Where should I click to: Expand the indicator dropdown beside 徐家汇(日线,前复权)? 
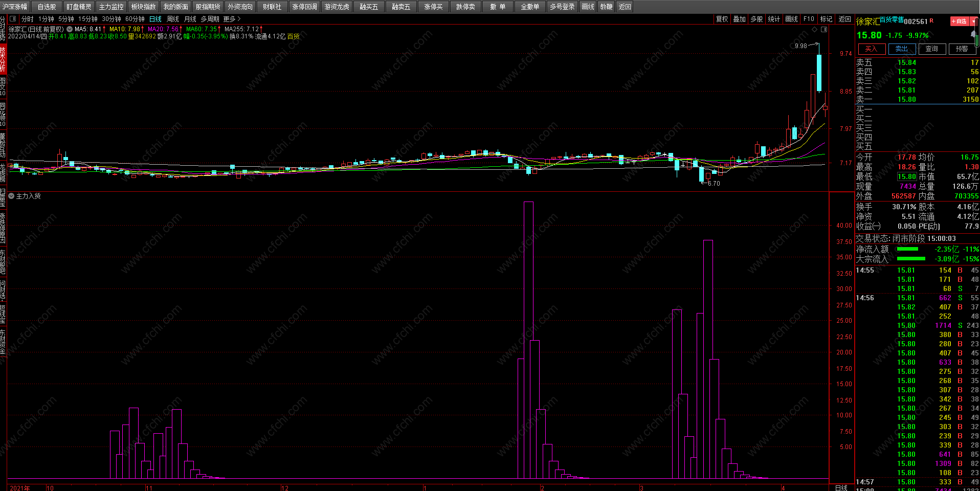(70, 29)
